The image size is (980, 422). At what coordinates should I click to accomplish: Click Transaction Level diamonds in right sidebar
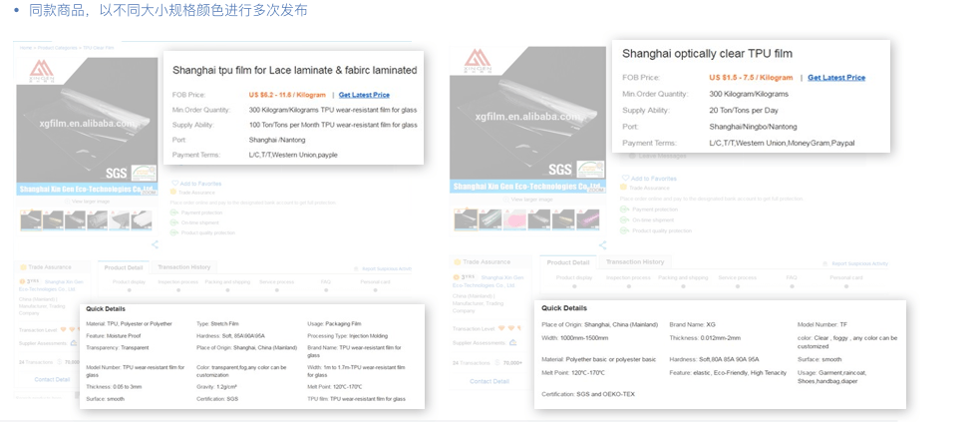509,329
